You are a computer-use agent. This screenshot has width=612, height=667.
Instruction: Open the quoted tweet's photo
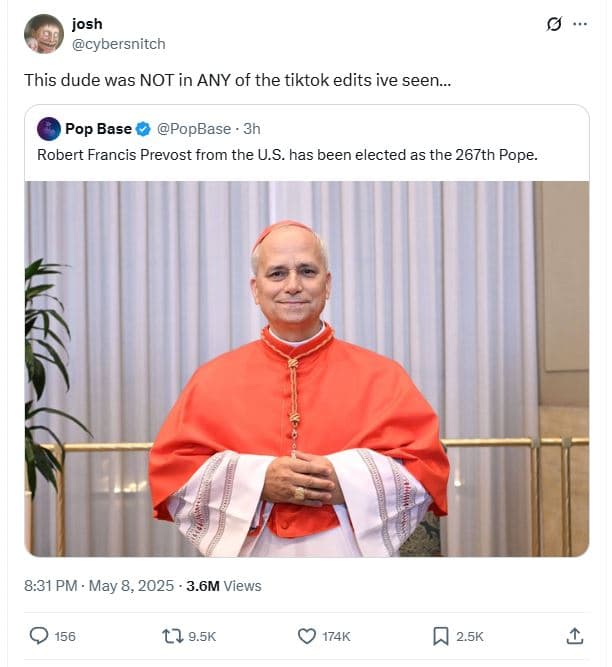pos(306,368)
